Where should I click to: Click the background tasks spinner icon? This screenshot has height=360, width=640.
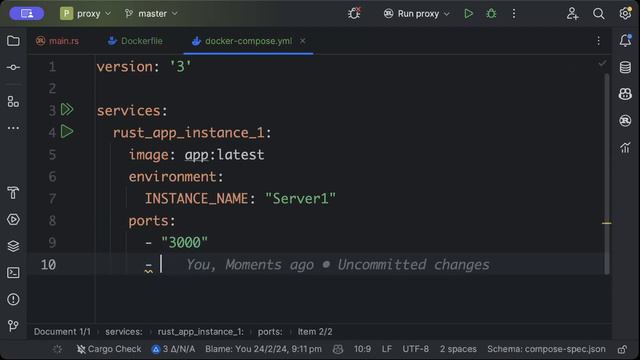(57, 349)
